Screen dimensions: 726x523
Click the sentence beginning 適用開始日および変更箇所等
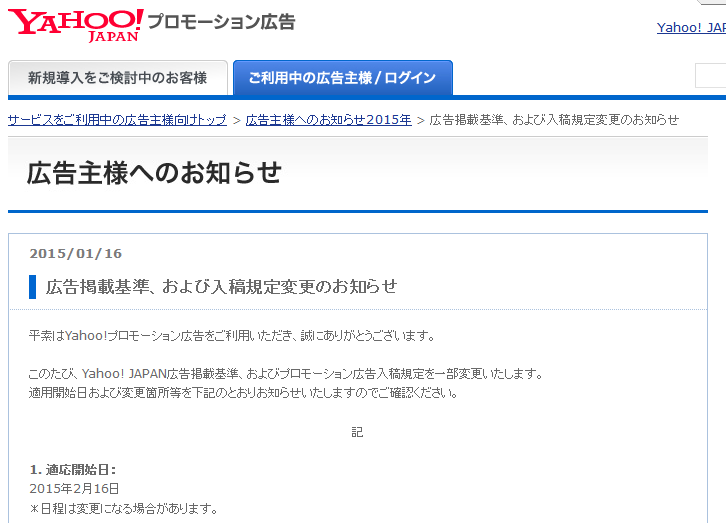click(244, 392)
